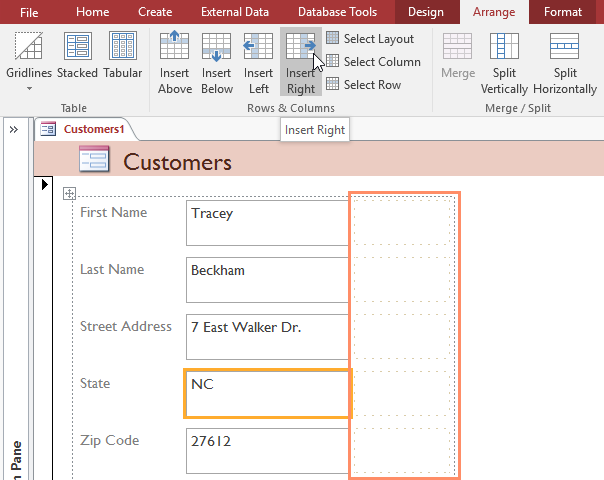Screen dimensions: 604x480
Task: Choose Select Layout option
Action: coord(370,39)
